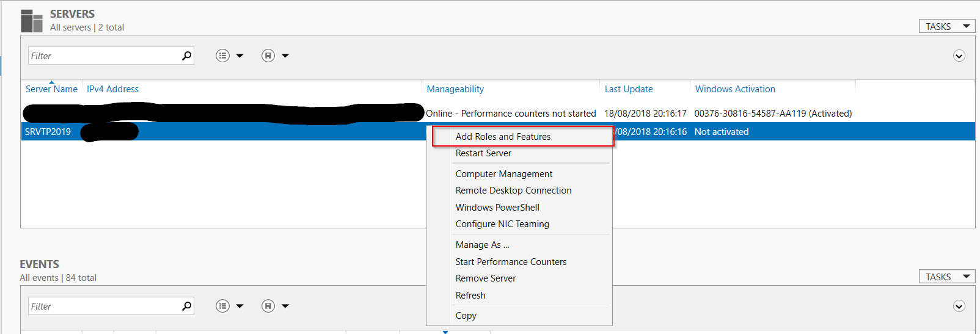Choose Restart Server from context menu

483,153
